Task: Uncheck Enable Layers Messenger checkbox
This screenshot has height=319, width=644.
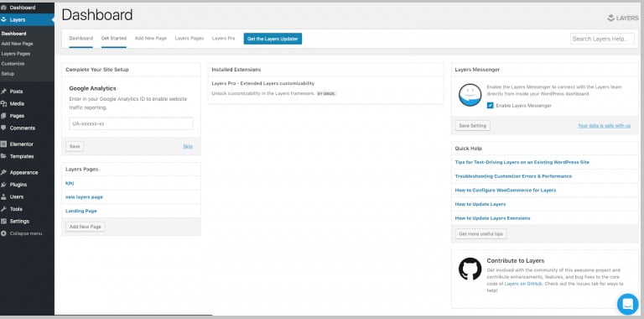Action: 490,106
